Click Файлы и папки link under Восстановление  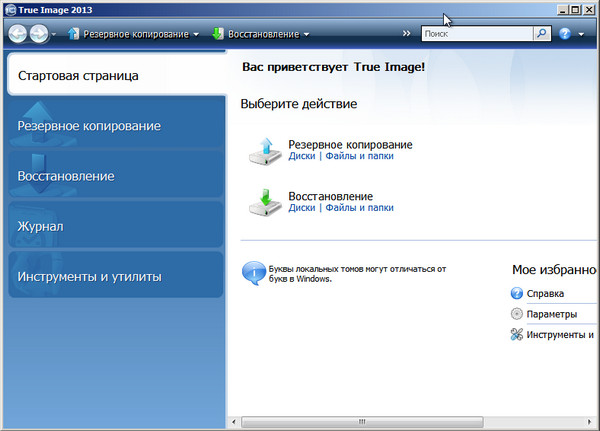[359, 208]
